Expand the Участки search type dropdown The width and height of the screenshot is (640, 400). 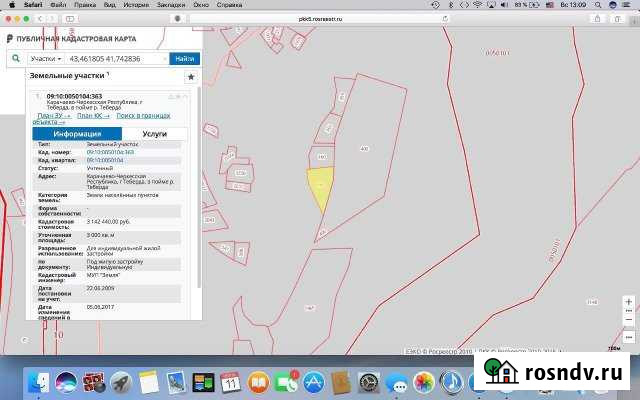(45, 59)
